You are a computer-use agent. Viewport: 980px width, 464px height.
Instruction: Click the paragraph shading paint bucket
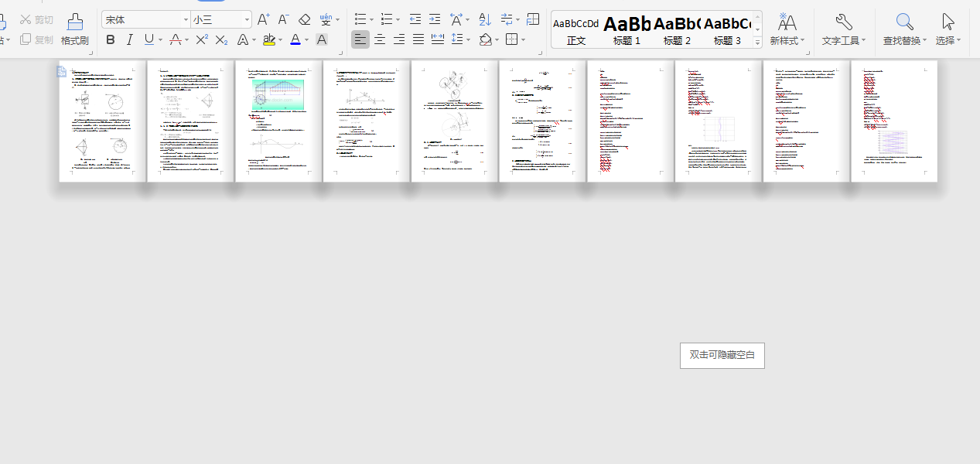485,39
